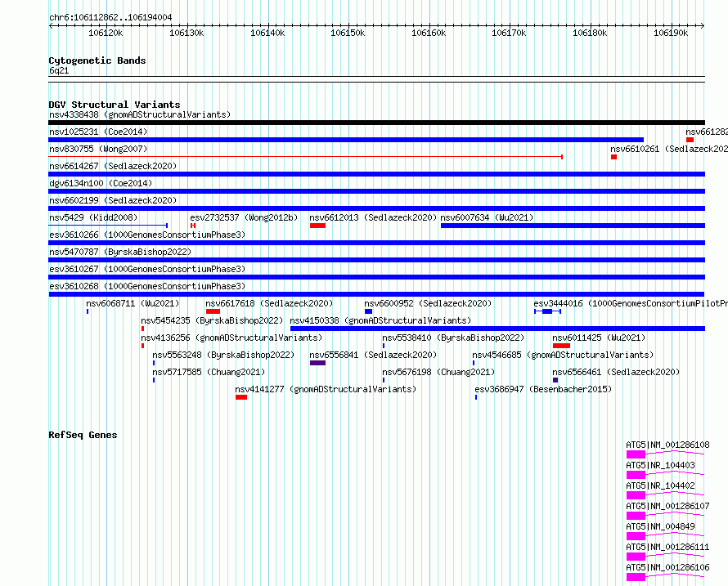728x586 pixels.
Task: Open nsv6617618 (Sedlazeck2020) label
Action: (269, 303)
